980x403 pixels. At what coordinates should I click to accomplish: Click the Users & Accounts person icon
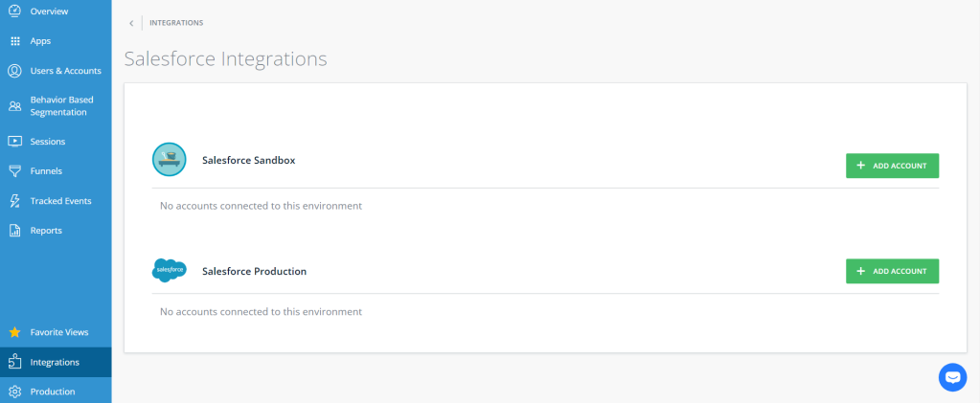(x=14, y=71)
